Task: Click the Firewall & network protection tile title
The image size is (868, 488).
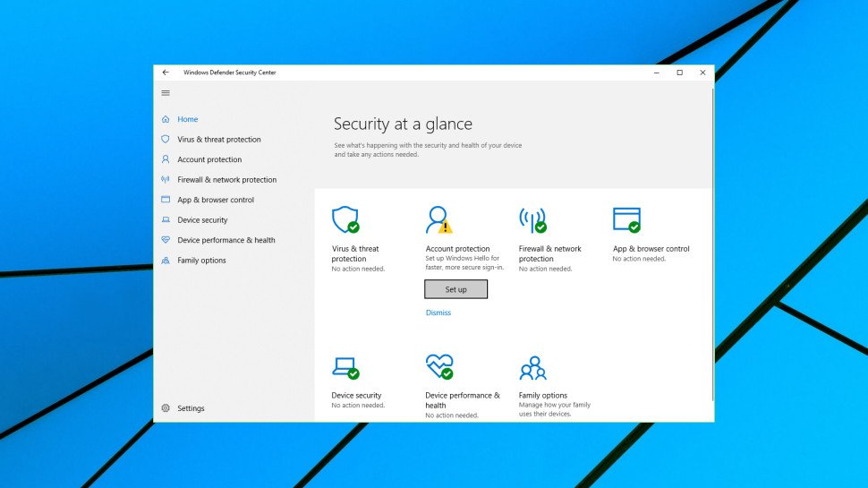Action: click(549, 253)
